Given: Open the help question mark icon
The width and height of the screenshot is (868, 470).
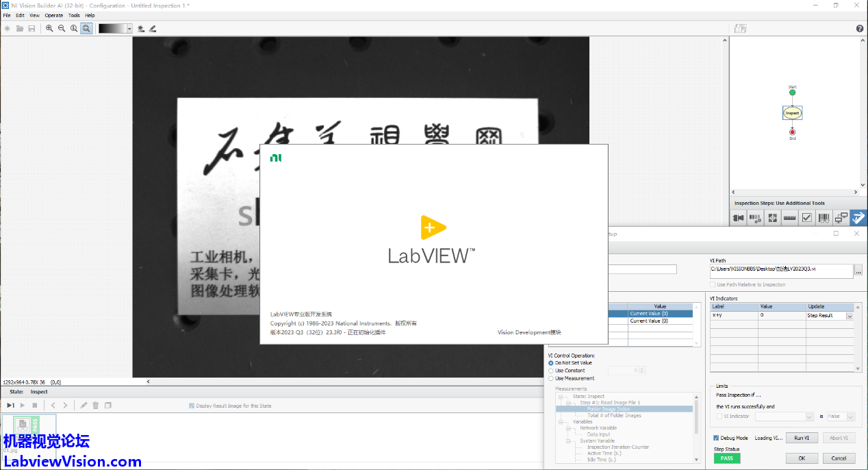Looking at the screenshot, I should [860, 28].
